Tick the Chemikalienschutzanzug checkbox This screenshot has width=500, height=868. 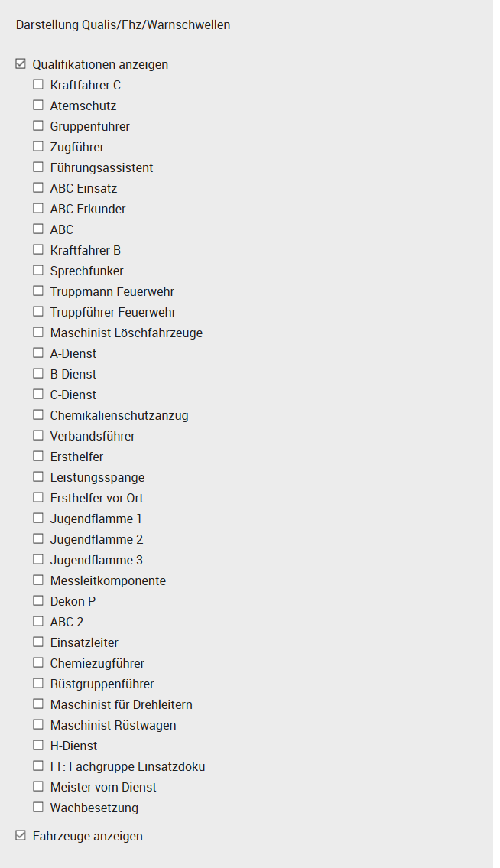point(38,415)
